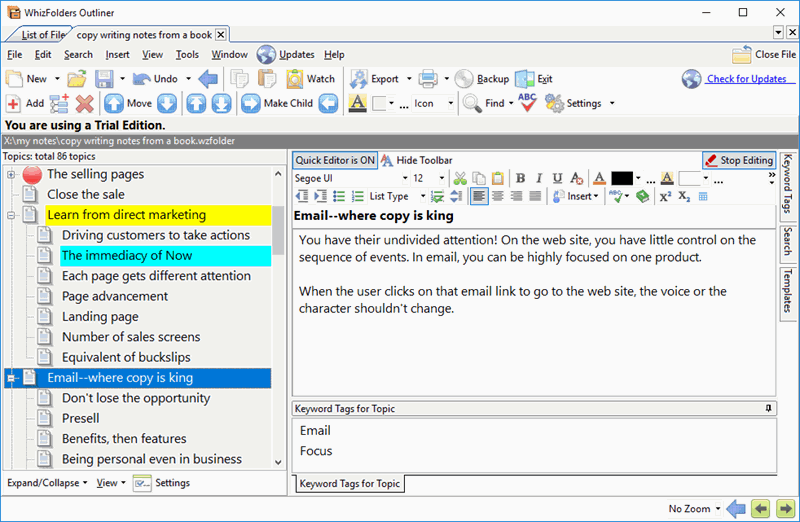Apply subscript formatting
Image resolution: width=800 pixels, height=522 pixels.
pyautogui.click(x=684, y=196)
